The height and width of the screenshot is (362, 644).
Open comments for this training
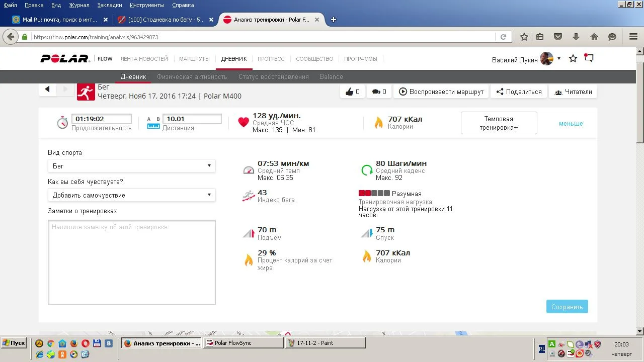point(379,92)
